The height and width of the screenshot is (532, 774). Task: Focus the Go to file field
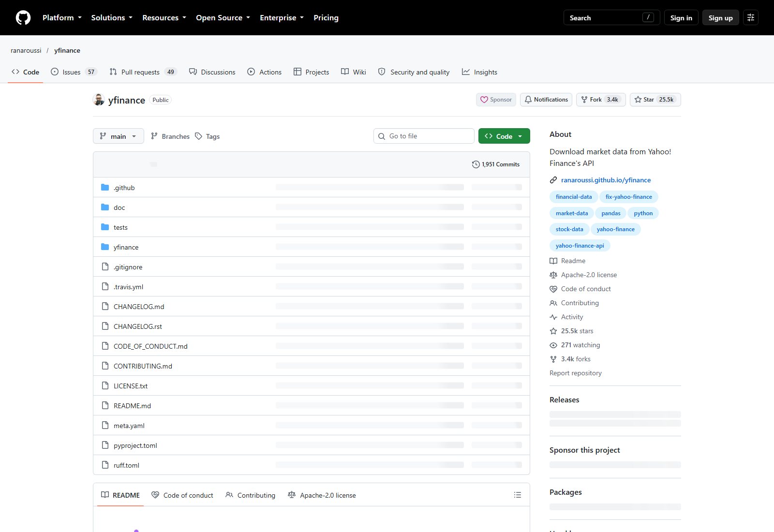pos(424,136)
